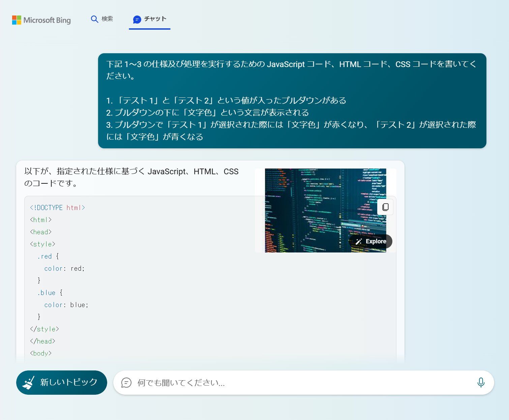Open the Microsoft Bing home link text
This screenshot has width=509, height=420.
click(47, 20)
